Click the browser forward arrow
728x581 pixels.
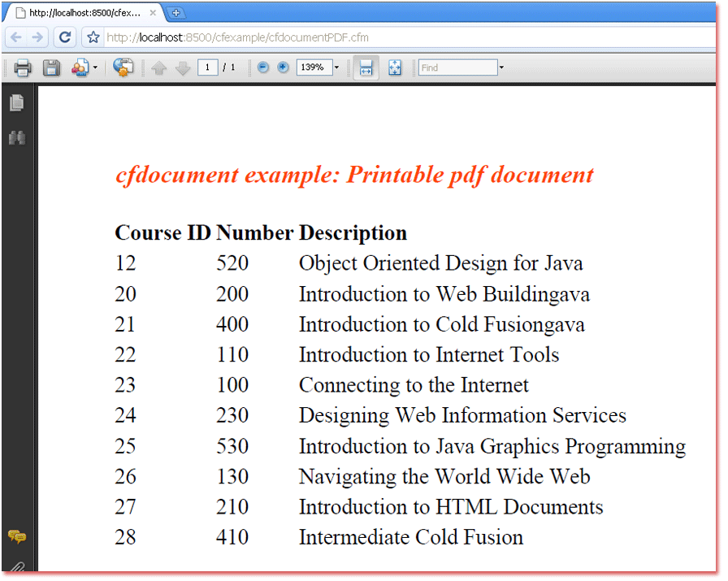pyautogui.click(x=37, y=37)
